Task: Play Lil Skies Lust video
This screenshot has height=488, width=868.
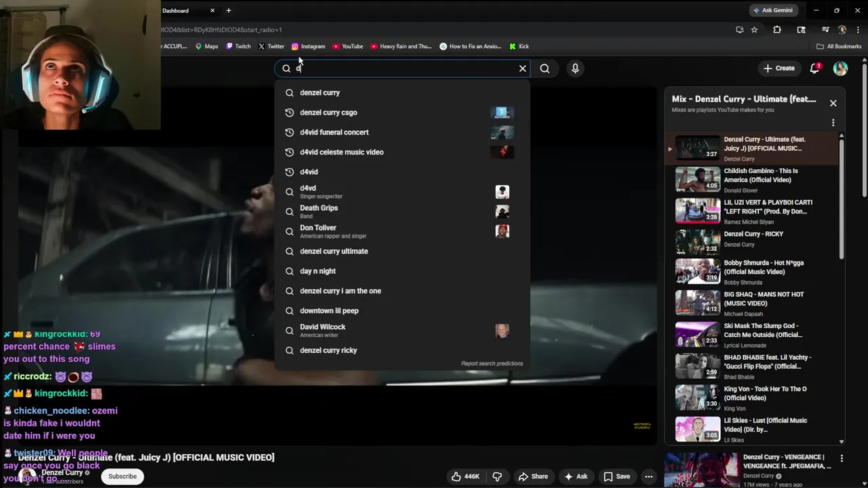Action: (x=753, y=430)
